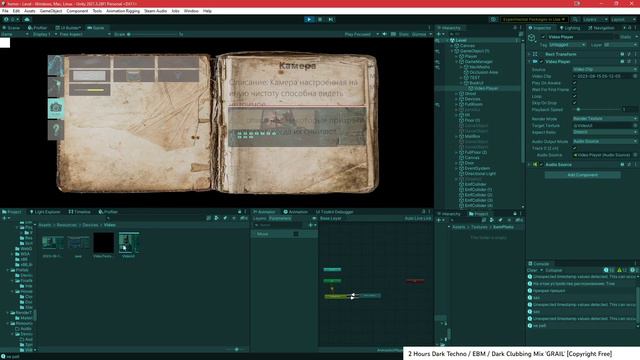Toggle the Play On Awake checkbox
Viewport: 640px width, 360px height.
coord(574,83)
